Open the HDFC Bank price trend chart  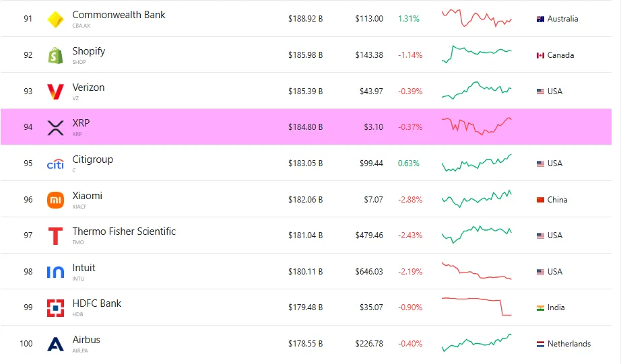(477, 306)
